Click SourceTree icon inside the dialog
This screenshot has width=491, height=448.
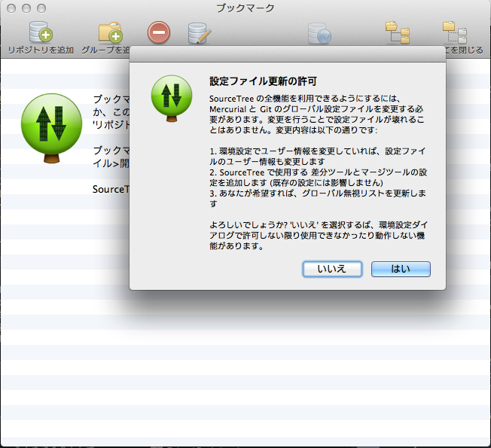click(x=172, y=99)
